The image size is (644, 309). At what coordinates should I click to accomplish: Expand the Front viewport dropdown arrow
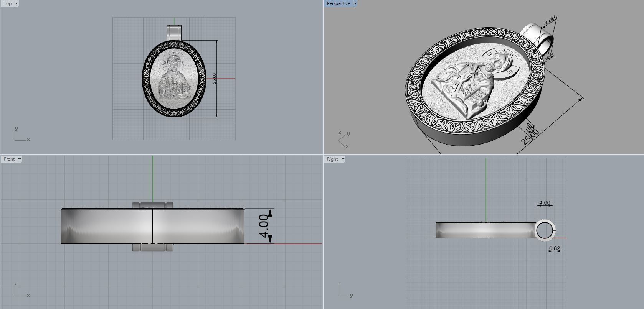(x=19, y=159)
